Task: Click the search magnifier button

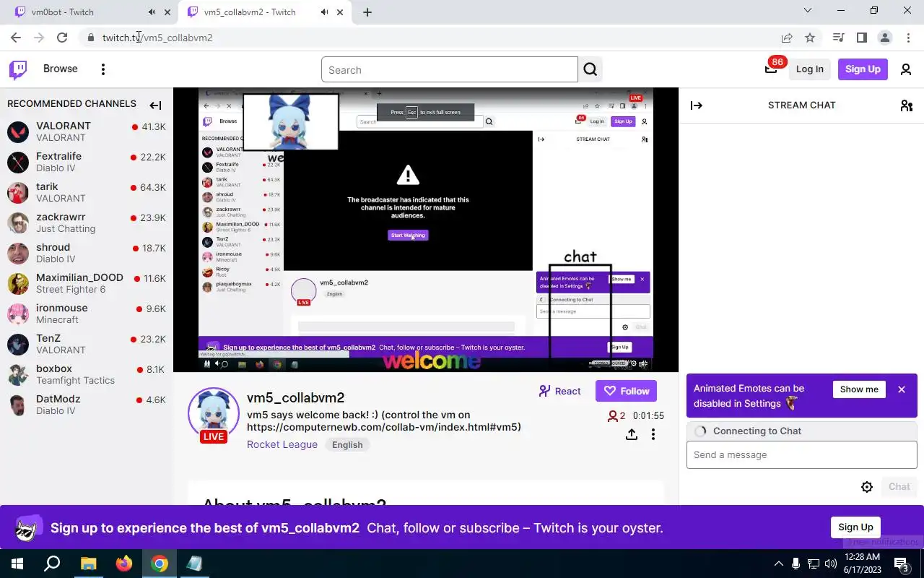Action: pyautogui.click(x=590, y=70)
